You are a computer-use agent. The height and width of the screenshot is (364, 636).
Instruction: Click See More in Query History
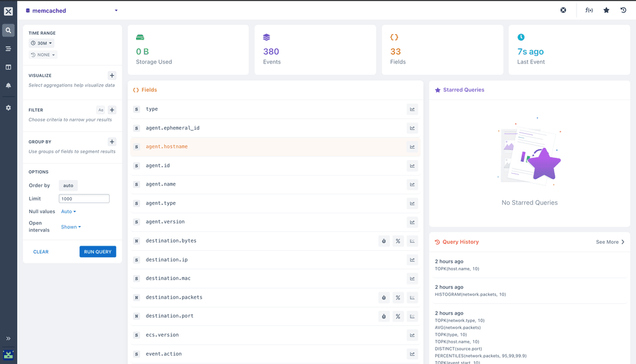(610, 242)
